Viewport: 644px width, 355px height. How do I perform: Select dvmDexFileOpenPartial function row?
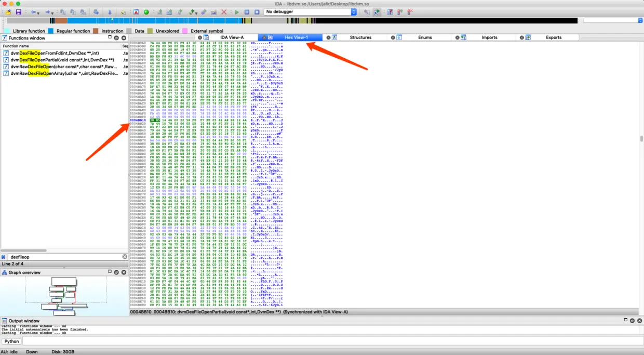[64, 60]
